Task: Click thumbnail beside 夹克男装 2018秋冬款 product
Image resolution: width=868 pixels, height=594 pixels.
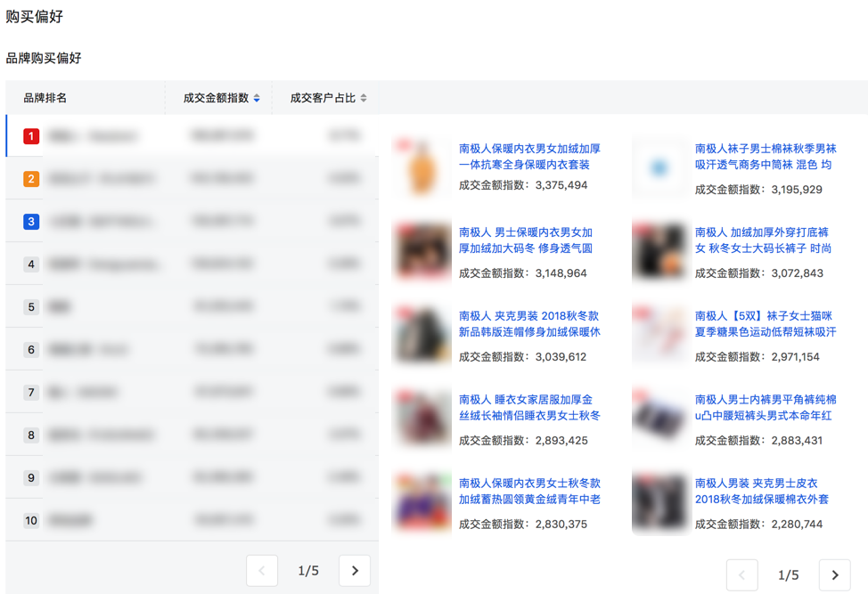Action: point(422,334)
